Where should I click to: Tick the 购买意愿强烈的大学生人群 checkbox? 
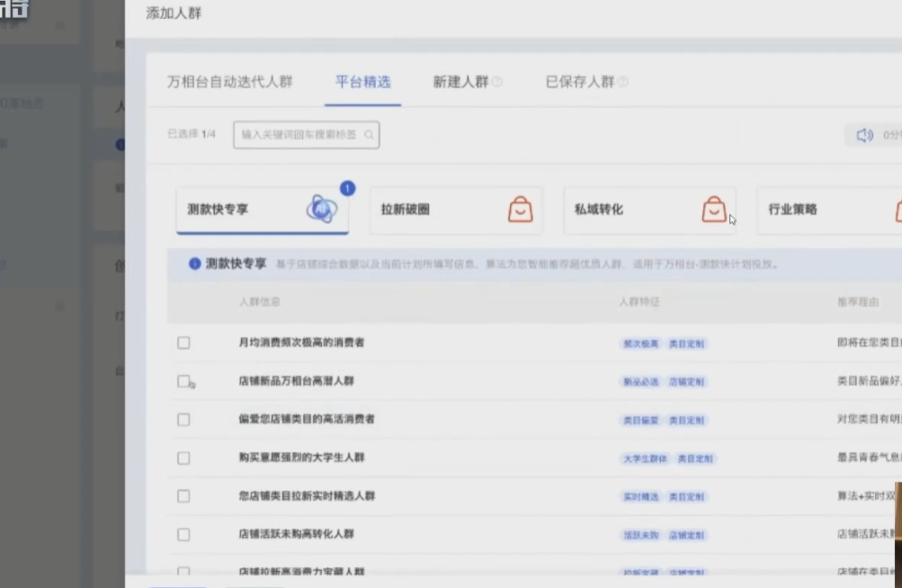click(183, 458)
